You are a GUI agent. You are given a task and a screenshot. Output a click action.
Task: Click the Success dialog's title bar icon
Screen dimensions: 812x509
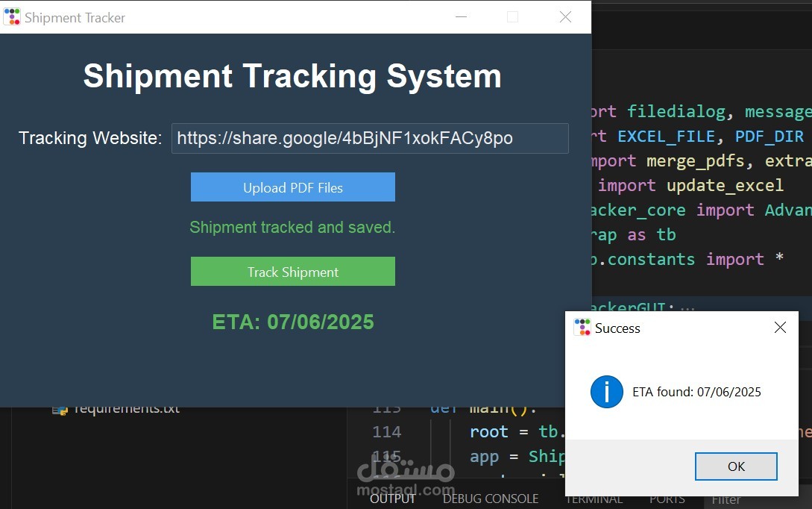click(582, 328)
